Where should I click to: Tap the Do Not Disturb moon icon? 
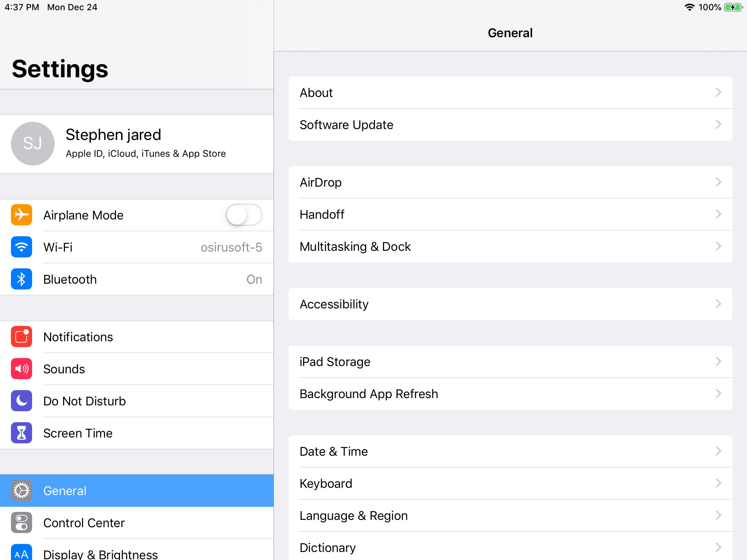tap(22, 401)
